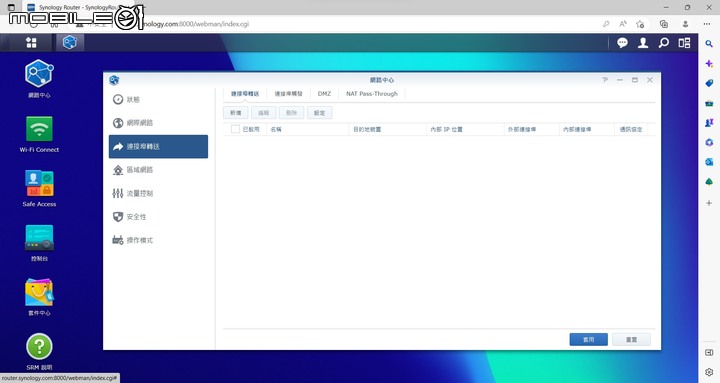Click the 外部連接埠 column header

pos(532,130)
